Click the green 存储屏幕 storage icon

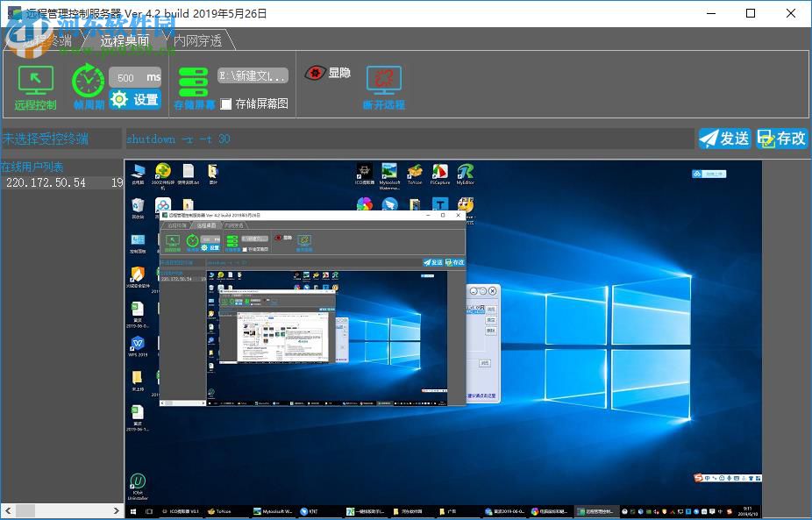point(193,82)
